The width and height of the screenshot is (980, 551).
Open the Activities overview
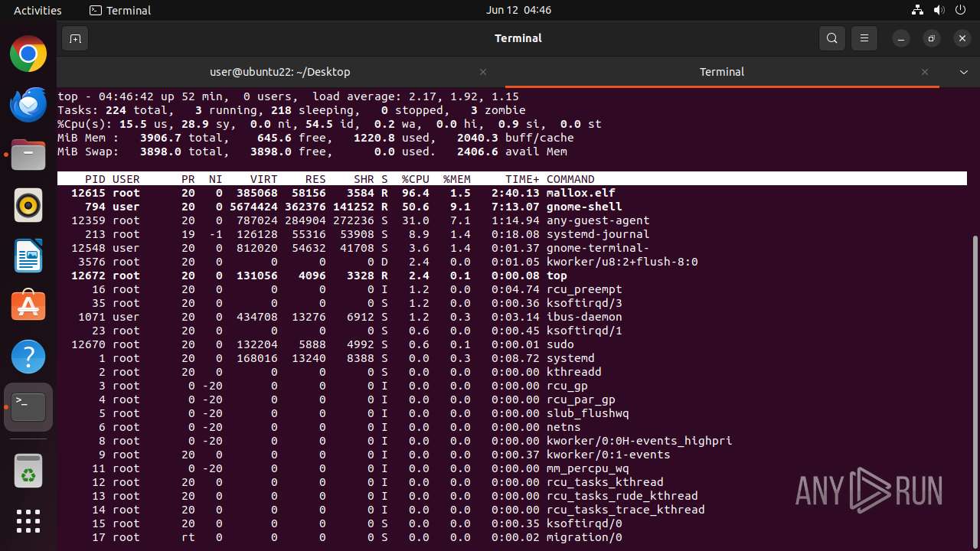pos(38,10)
